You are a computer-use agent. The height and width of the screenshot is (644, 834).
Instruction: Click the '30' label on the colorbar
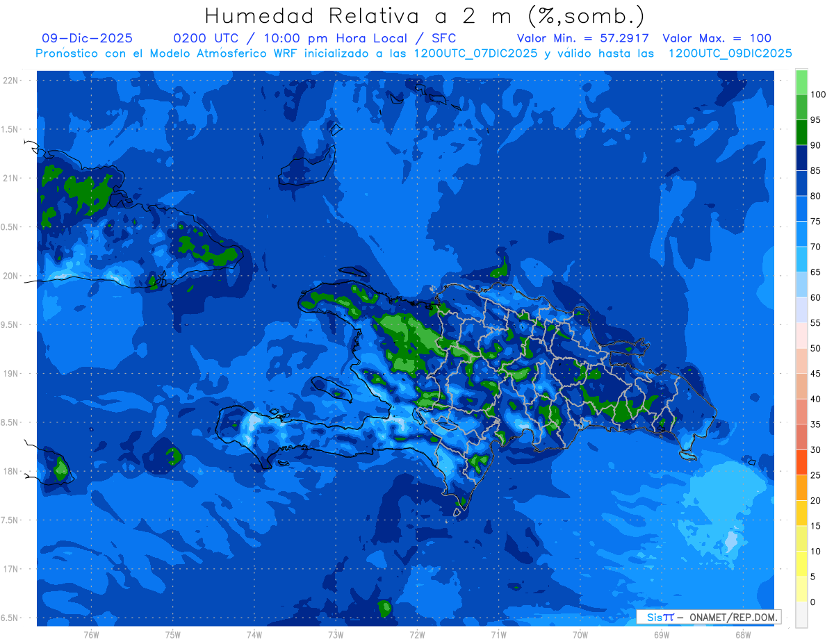click(815, 449)
